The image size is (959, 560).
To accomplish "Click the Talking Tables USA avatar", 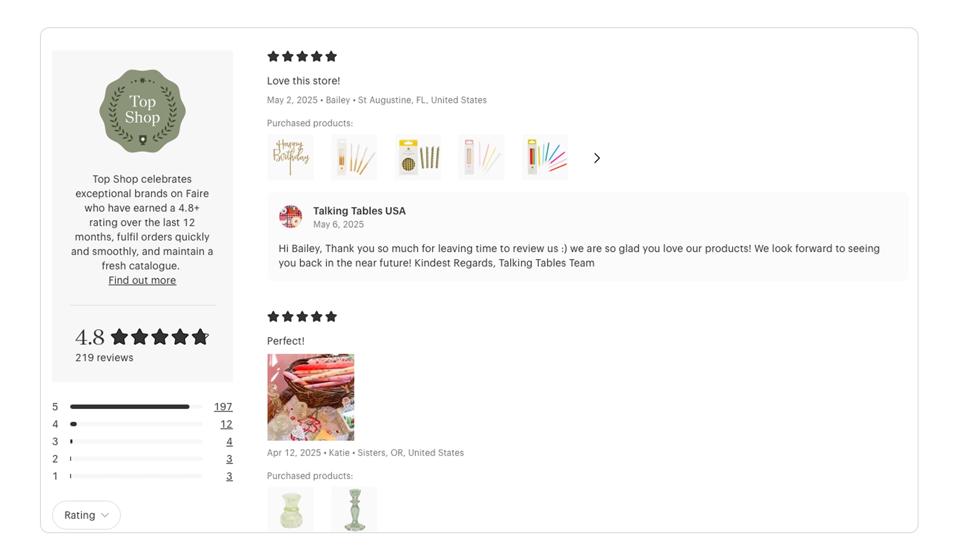I will 290,216.
